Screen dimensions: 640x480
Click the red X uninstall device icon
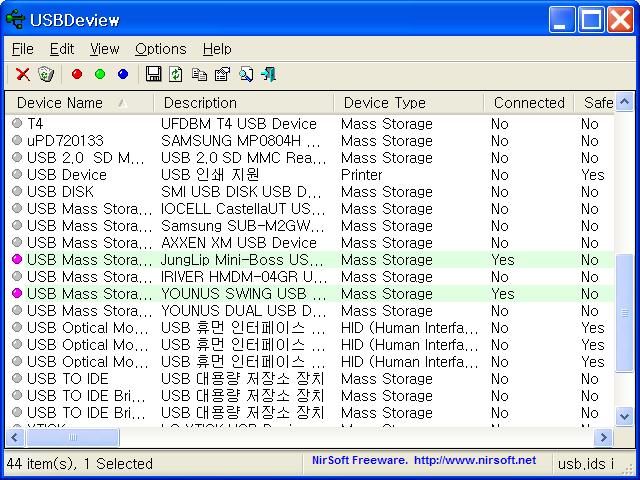pos(22,74)
